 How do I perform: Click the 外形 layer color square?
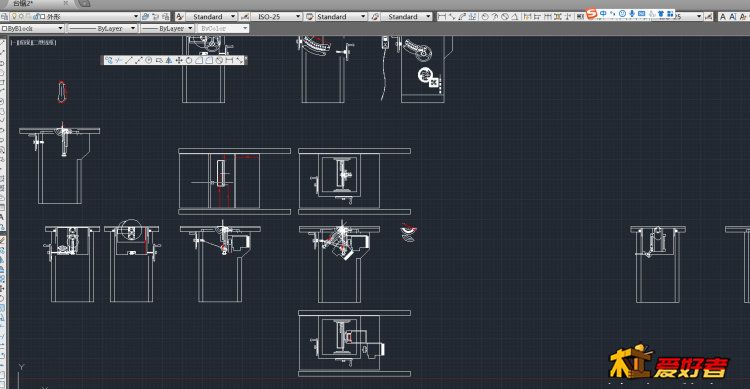pos(43,17)
